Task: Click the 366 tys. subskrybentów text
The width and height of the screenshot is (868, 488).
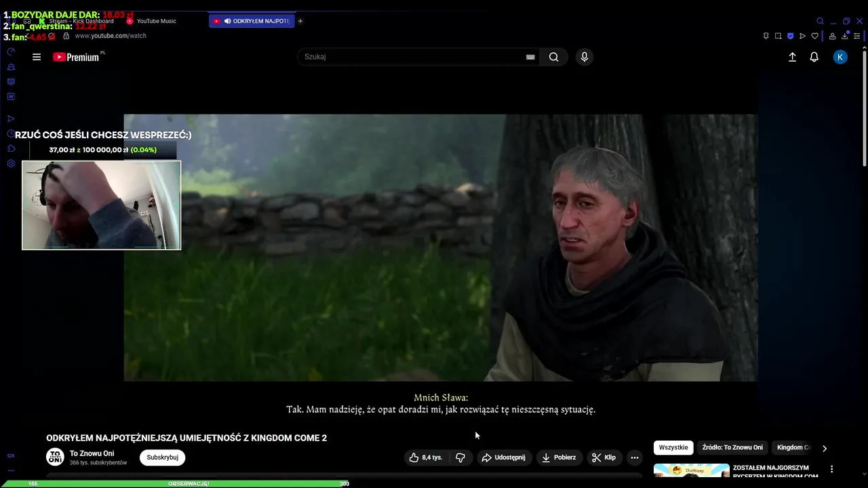Action: [x=98, y=463]
